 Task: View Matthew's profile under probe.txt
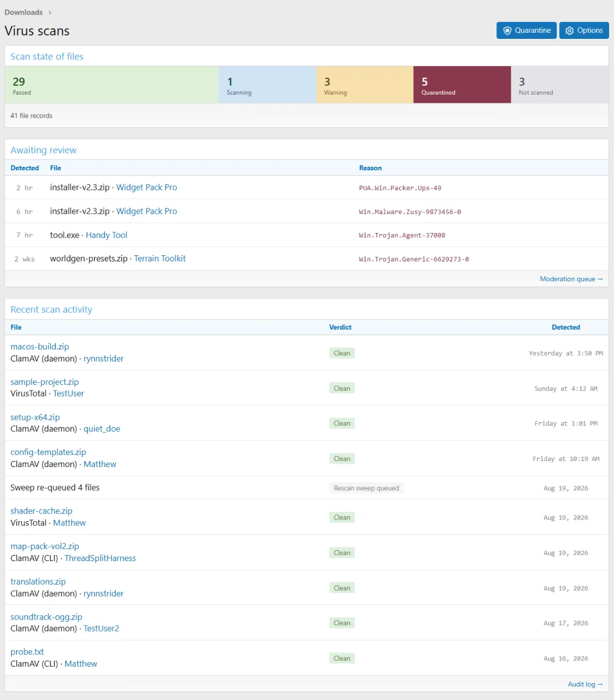(81, 663)
